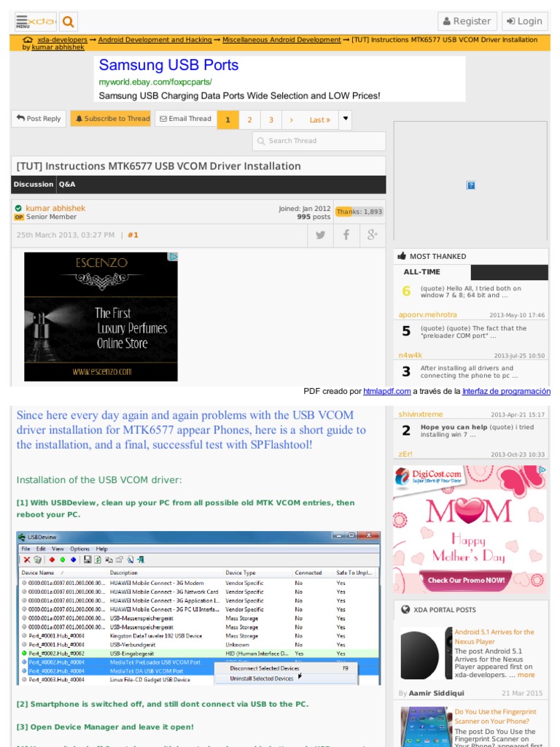
Task: Open the XDA hamburger menu icon
Action: tap(22, 21)
